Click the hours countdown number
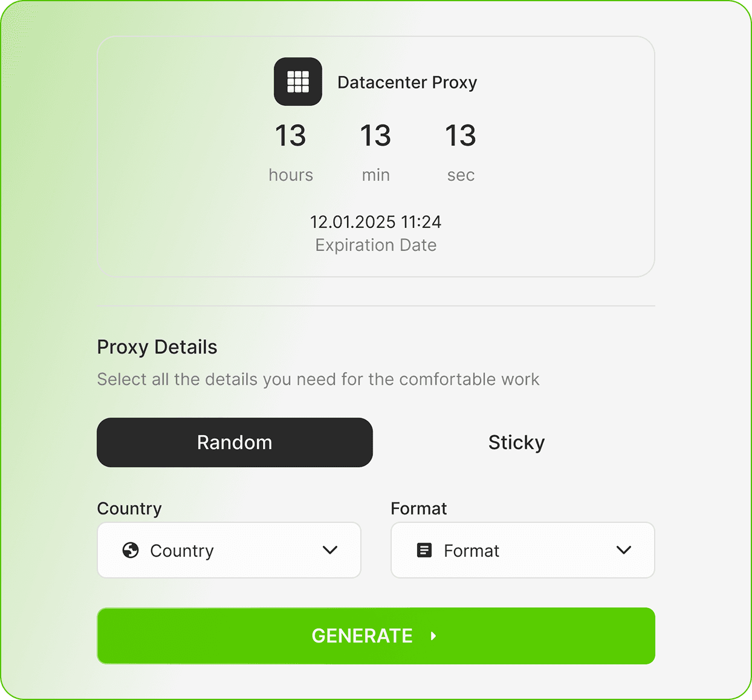This screenshot has width=752, height=700. coord(291,135)
